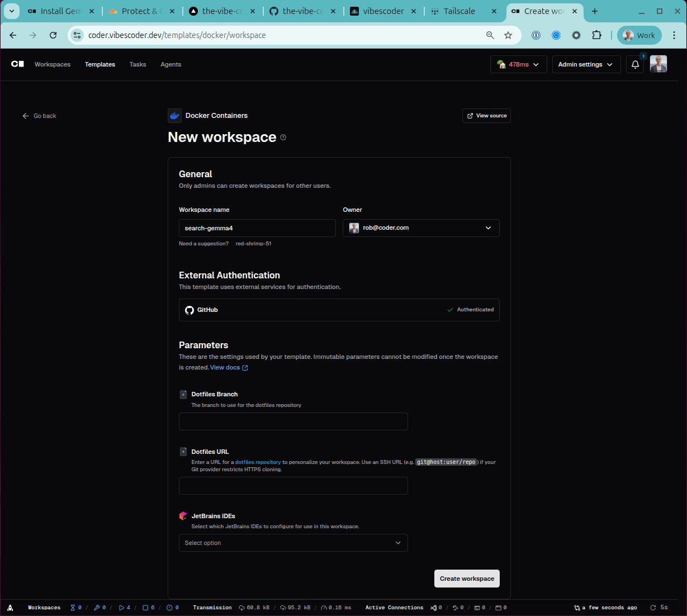The image size is (687, 616).
Task: Click the site information icon in address bar
Action: point(77,35)
